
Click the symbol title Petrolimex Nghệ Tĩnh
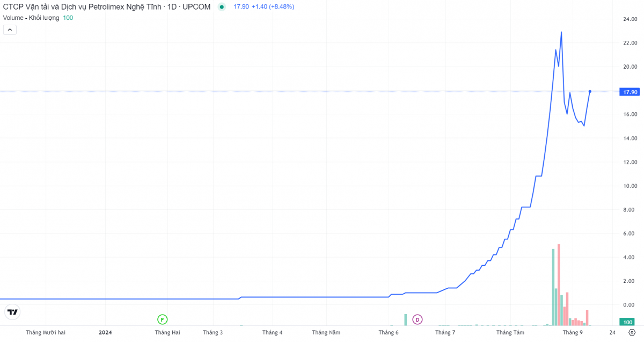[x=107, y=7]
